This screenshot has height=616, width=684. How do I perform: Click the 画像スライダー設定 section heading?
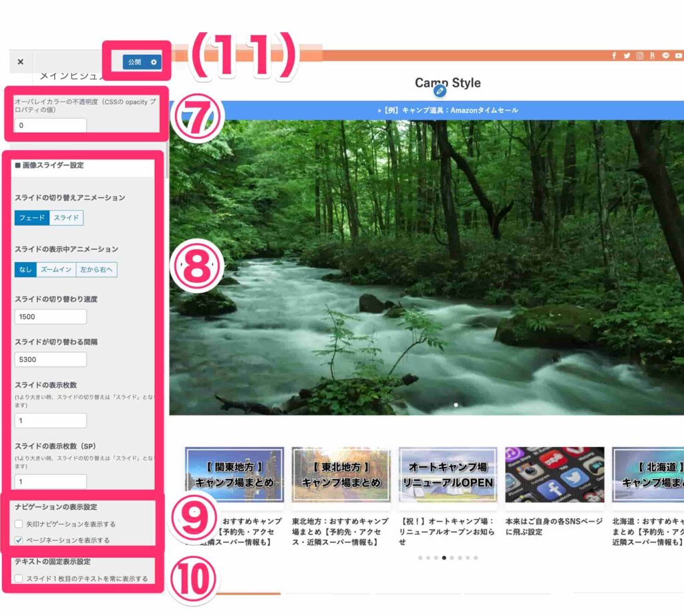(x=53, y=165)
